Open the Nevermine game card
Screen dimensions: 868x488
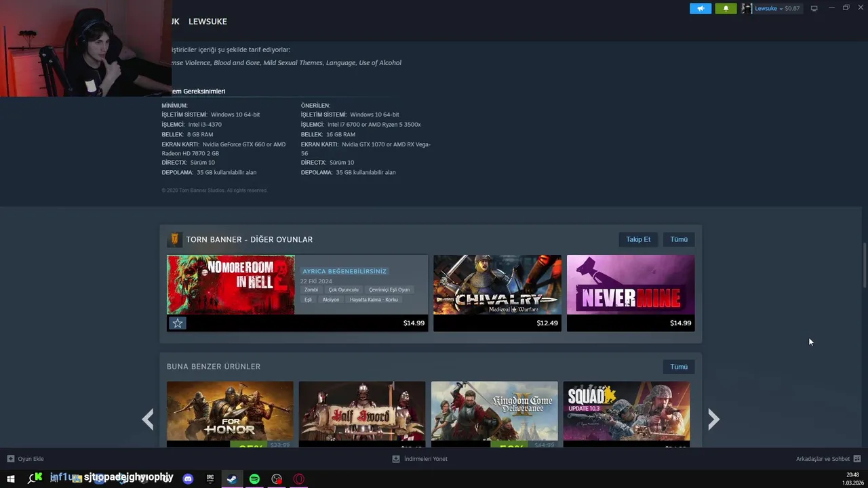(x=631, y=293)
